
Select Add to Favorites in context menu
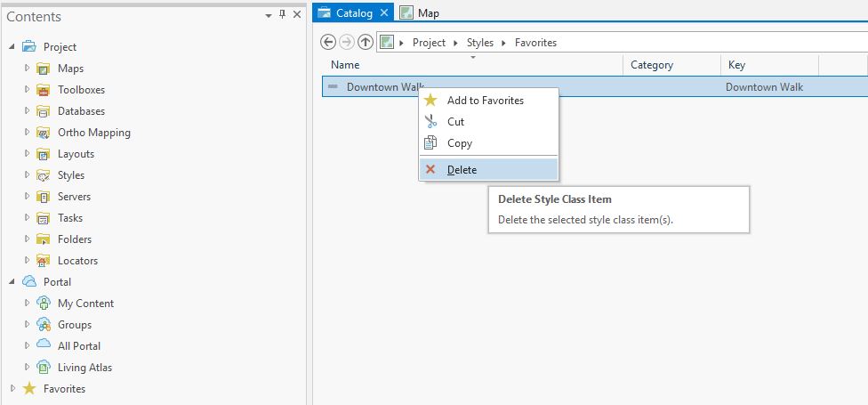485,101
